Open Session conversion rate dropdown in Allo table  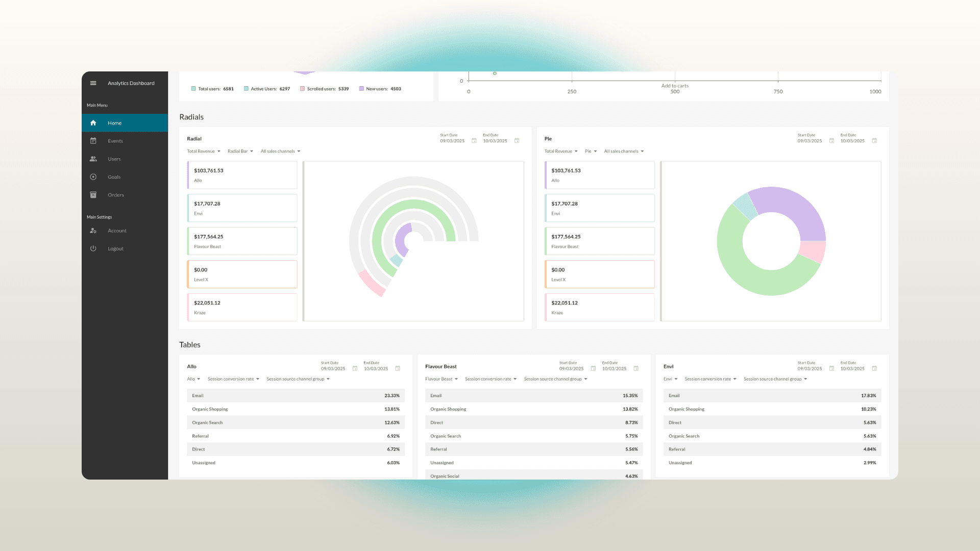[233, 379]
